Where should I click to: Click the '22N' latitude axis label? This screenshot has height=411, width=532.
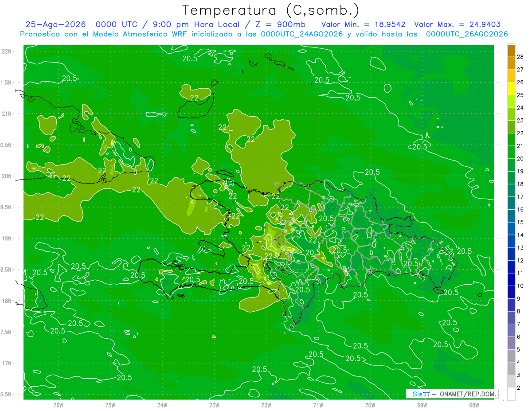click(x=6, y=51)
